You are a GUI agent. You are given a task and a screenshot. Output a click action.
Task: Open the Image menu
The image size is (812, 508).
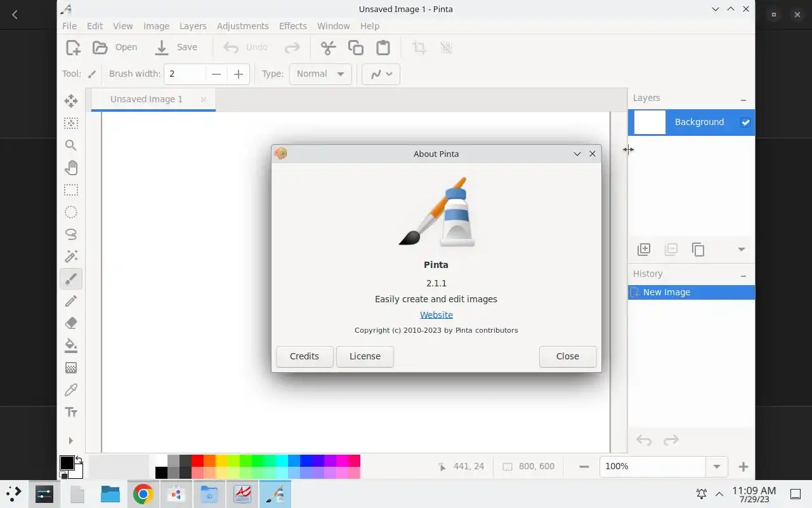tap(156, 26)
